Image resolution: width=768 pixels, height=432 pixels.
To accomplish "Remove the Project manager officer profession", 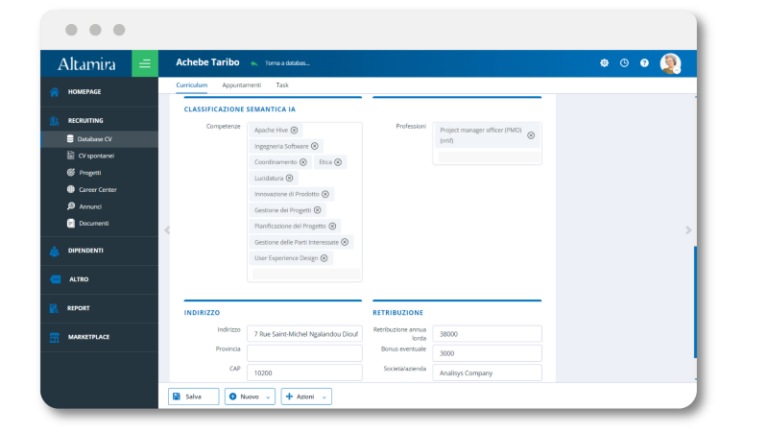I will pyautogui.click(x=531, y=135).
